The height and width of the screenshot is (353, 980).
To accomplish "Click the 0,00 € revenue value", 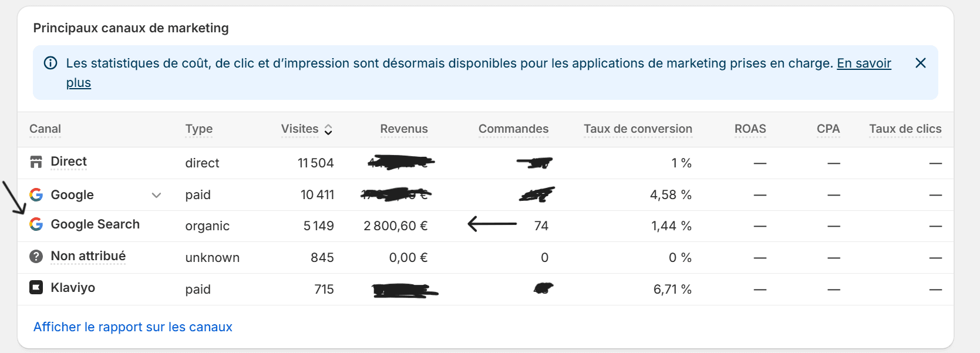I will click(x=409, y=258).
